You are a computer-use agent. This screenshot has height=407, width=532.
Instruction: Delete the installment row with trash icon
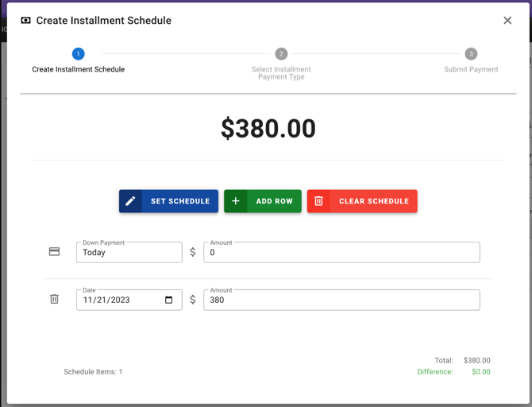tap(54, 300)
